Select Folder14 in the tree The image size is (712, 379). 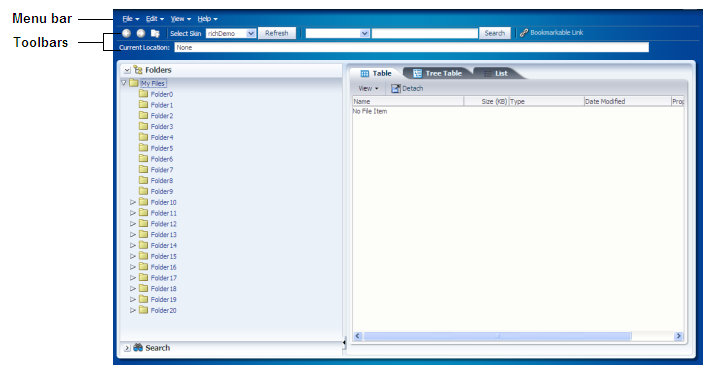[163, 246]
